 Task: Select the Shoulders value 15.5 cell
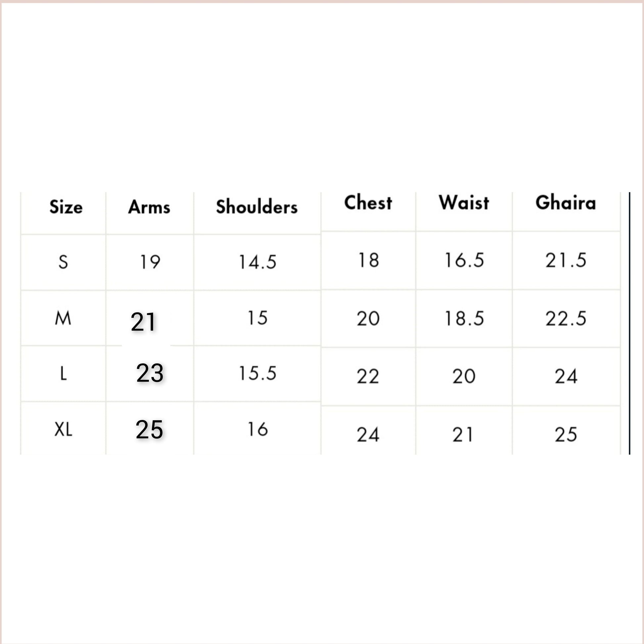[x=257, y=373]
